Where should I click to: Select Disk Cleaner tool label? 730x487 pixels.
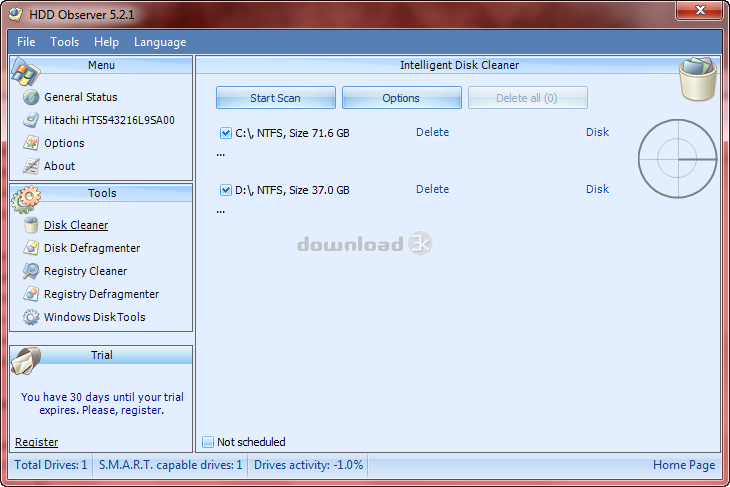click(76, 225)
